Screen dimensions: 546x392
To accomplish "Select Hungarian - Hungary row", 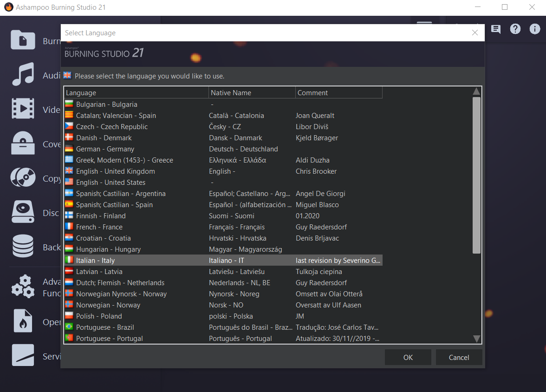I will pos(223,249).
